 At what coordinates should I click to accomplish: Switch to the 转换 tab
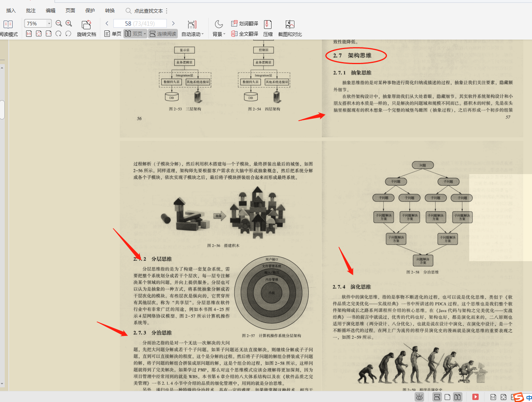tap(109, 11)
